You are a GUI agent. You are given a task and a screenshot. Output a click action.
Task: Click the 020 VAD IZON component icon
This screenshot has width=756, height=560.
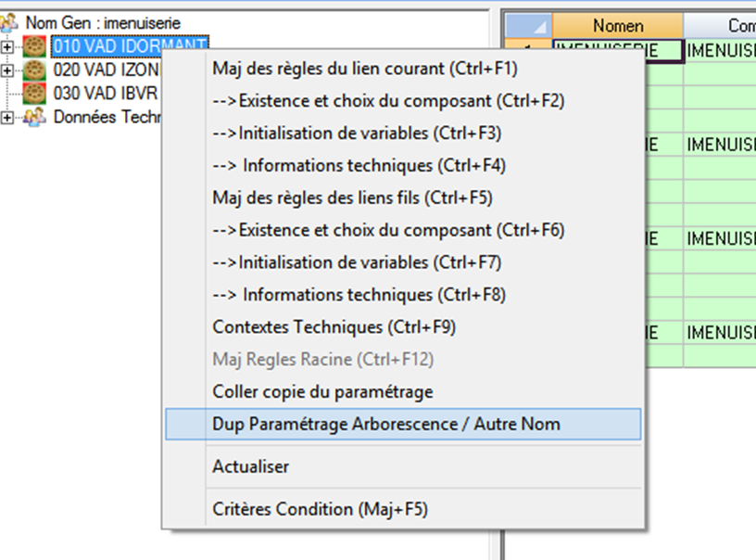click(35, 70)
